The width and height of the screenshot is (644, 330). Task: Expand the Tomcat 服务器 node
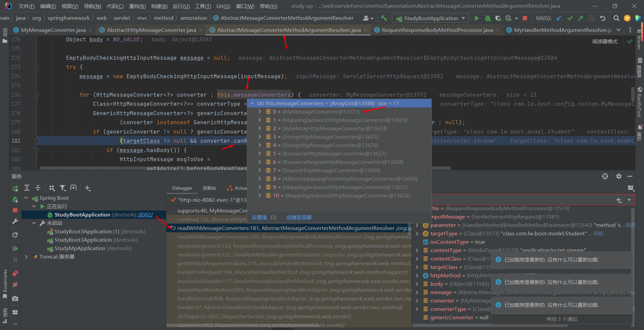pyautogui.click(x=26, y=257)
